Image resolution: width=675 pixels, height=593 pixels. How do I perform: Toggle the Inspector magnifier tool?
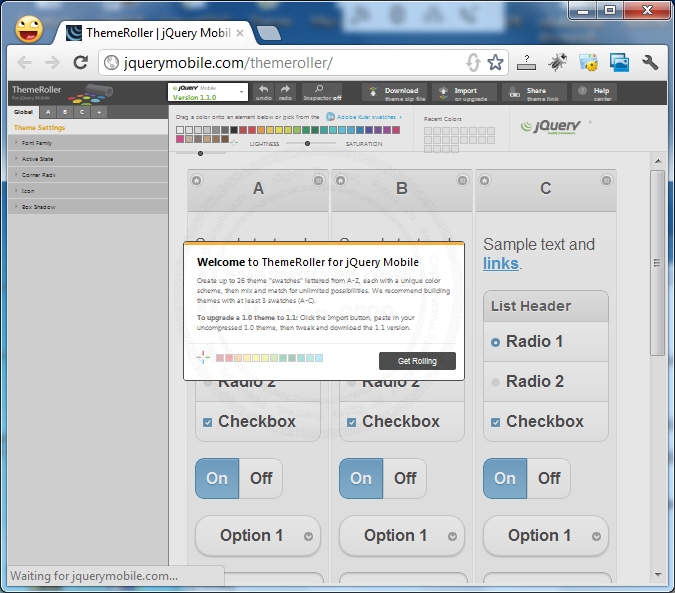(x=322, y=92)
